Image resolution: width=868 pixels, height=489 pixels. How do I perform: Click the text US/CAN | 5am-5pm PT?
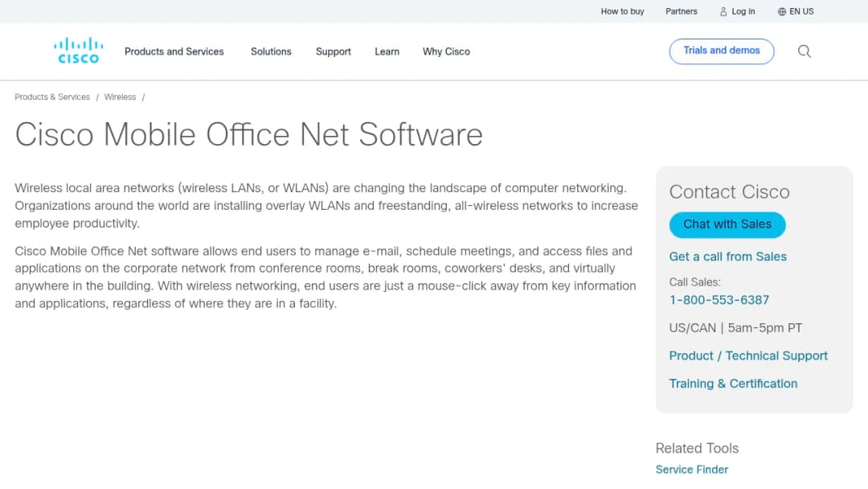coord(735,328)
